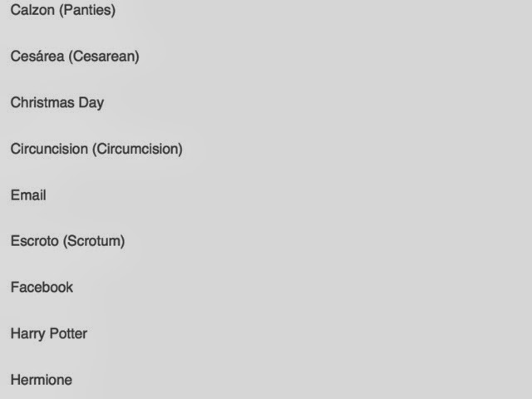The image size is (532, 399).
Task: Pick the Calzon (Panties) list row
Action: (63, 11)
